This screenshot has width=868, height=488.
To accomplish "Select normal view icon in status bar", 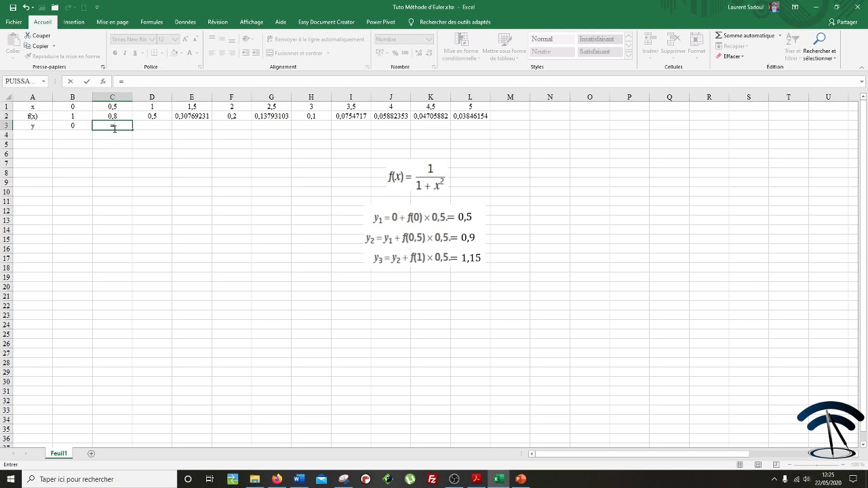I will click(x=740, y=464).
